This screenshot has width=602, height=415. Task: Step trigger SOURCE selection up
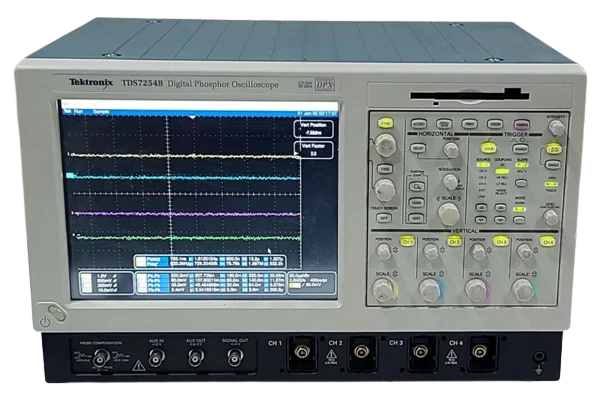[x=481, y=208]
